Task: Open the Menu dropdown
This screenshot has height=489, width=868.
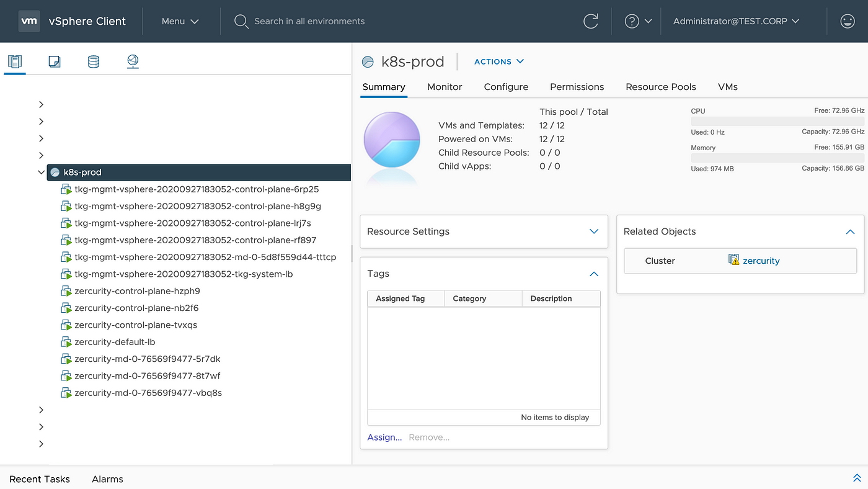Action: (180, 21)
